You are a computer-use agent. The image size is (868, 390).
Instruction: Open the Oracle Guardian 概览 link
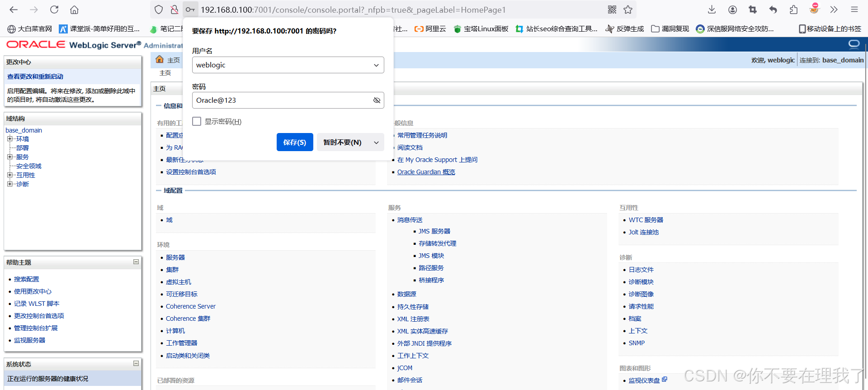[426, 172]
